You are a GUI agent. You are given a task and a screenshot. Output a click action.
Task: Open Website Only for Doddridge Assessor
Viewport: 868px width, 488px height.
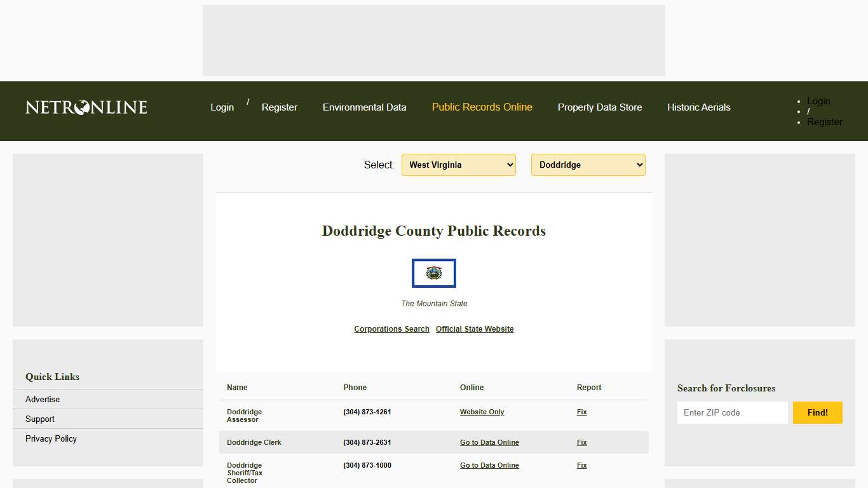pos(482,412)
